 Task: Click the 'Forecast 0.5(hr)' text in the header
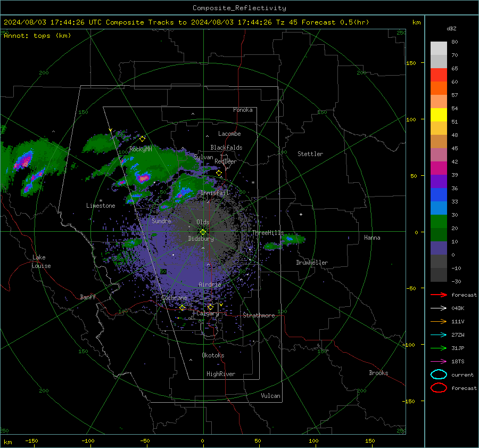(335, 22)
